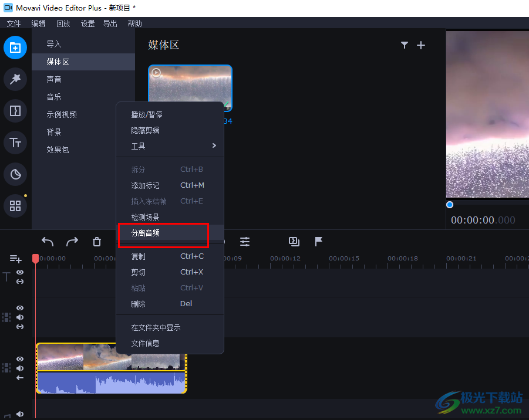Click the red timeline playhead marker
The width and height of the screenshot is (529, 420).
point(35,259)
